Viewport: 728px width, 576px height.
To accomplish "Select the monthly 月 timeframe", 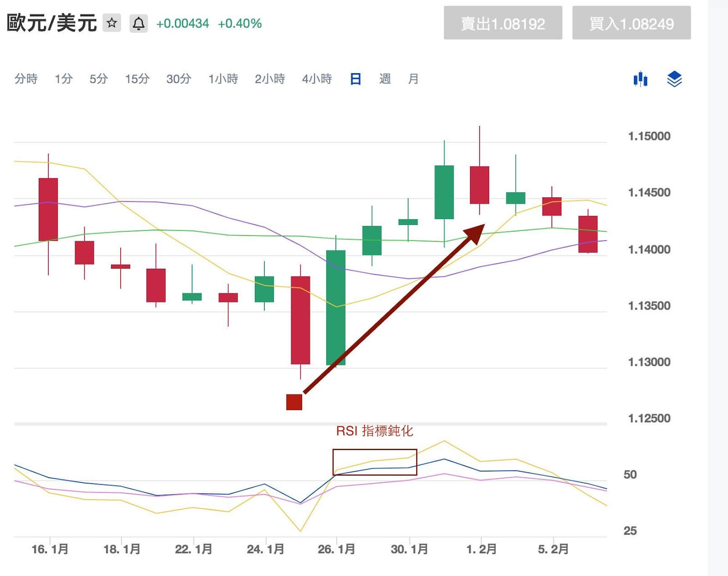I will (413, 79).
